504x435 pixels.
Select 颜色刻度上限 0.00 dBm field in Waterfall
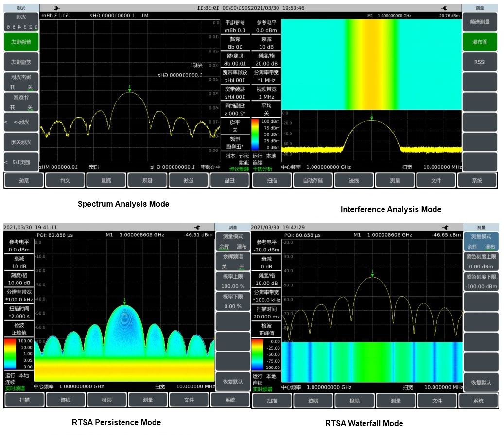click(480, 262)
